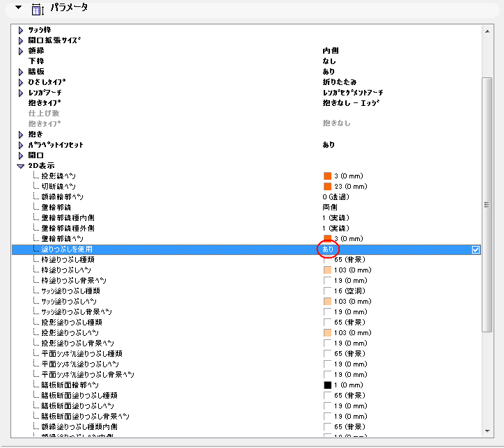Expand the レンガアーチ group

[x=21, y=93]
